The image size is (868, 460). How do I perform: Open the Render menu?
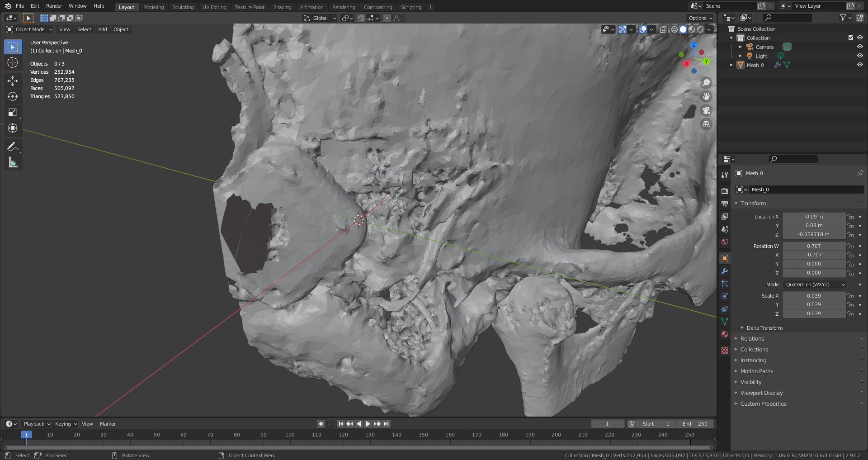[x=54, y=6]
